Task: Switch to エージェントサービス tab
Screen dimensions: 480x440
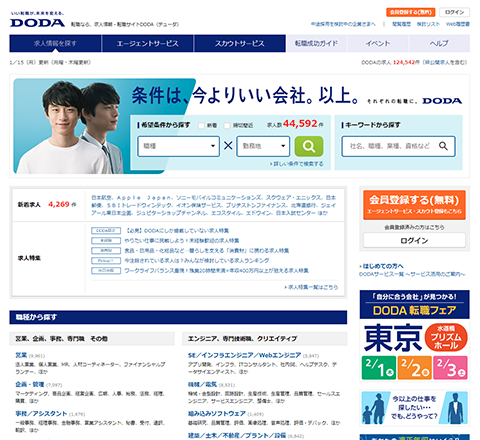Action: click(x=147, y=43)
